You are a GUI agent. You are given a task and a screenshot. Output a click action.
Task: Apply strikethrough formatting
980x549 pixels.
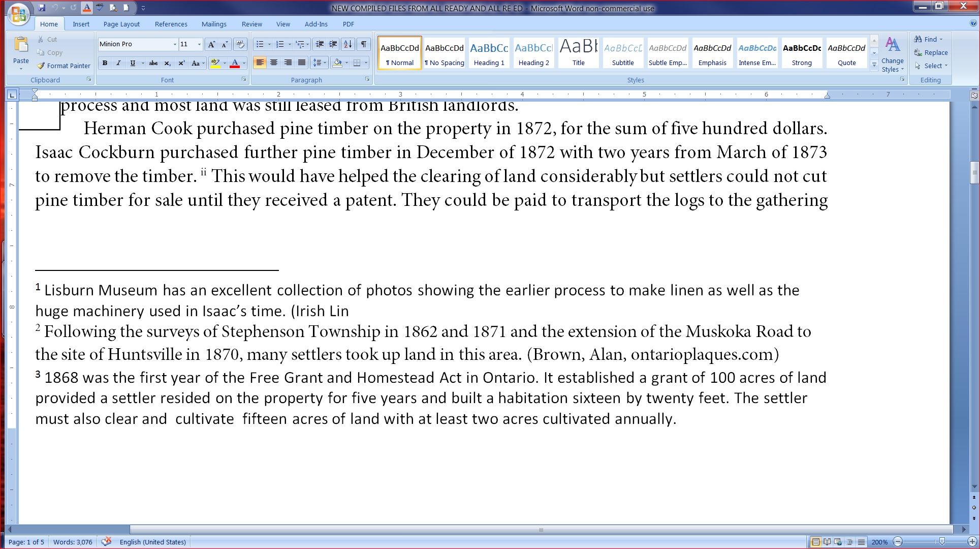click(153, 63)
